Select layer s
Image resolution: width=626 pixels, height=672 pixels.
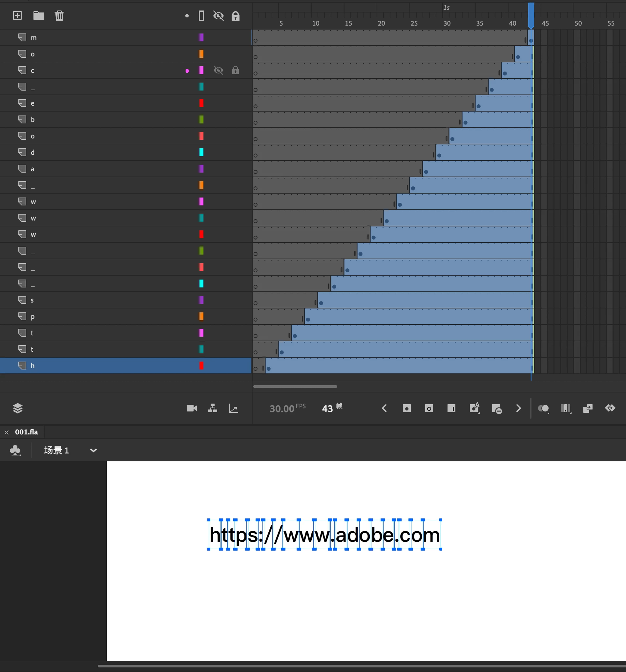(x=126, y=300)
